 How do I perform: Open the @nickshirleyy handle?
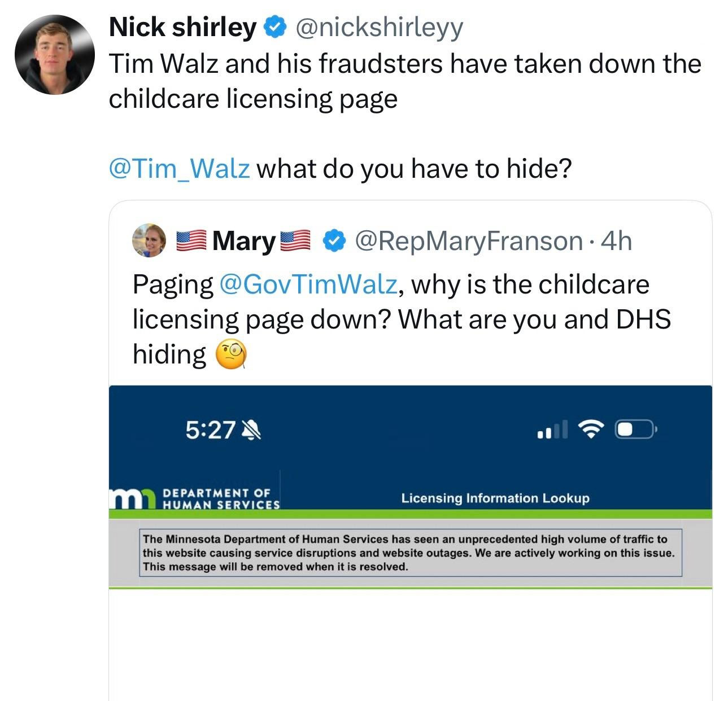[378, 28]
